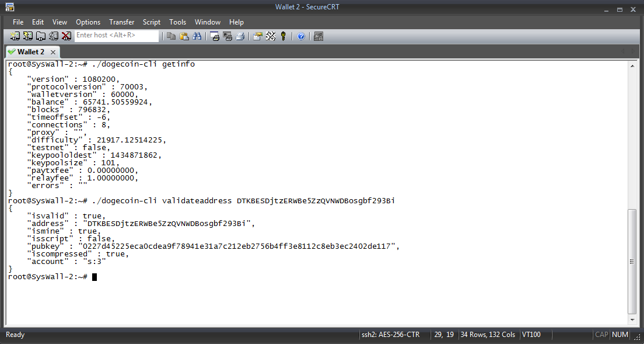Click the green checkmark on Wallet 2 tab
The height and width of the screenshot is (344, 644).
click(12, 52)
